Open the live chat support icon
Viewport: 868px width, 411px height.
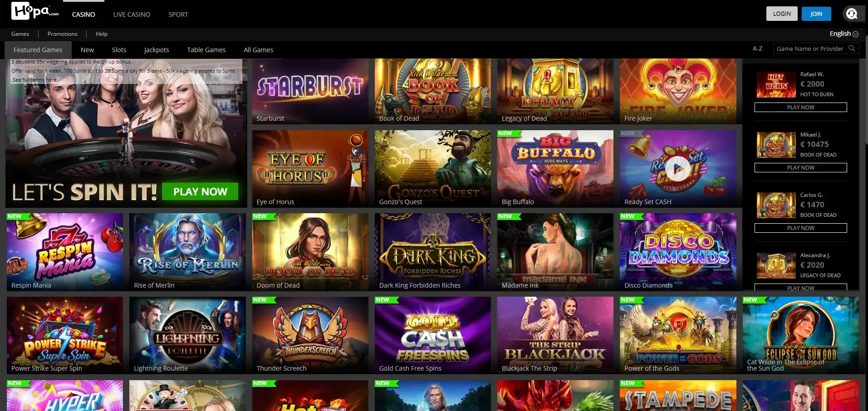point(852,14)
